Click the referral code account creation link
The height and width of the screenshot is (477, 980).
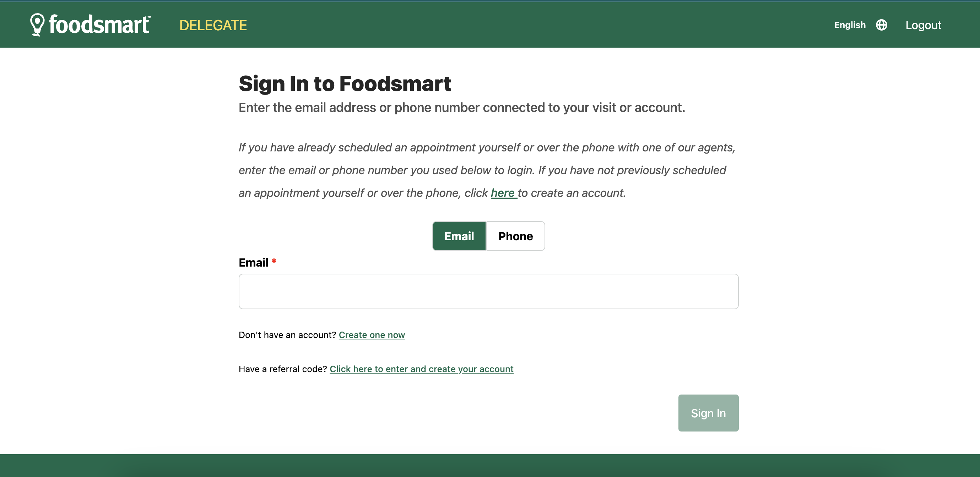[x=421, y=369]
